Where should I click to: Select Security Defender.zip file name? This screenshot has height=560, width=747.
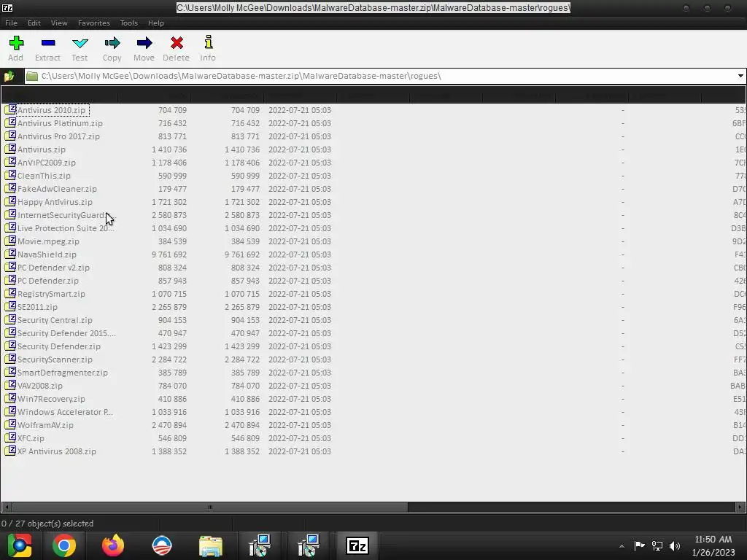coord(59,346)
